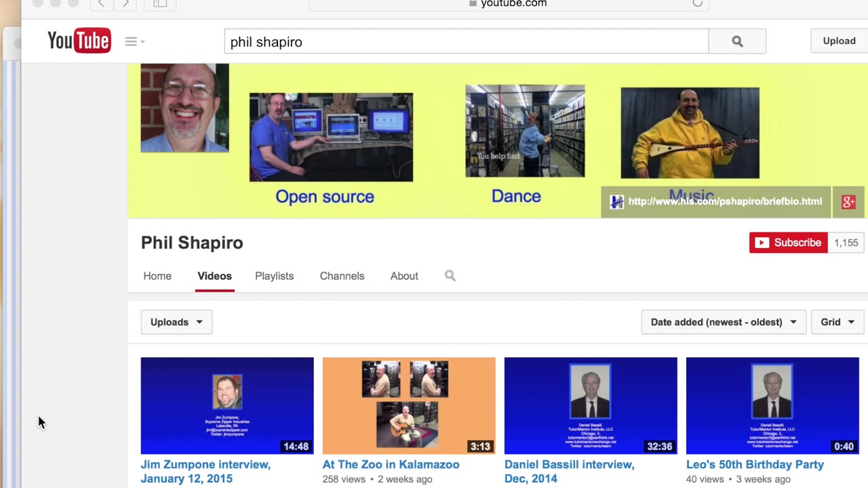Open the Google Plus icon on banner
868x488 pixels.
[848, 202]
